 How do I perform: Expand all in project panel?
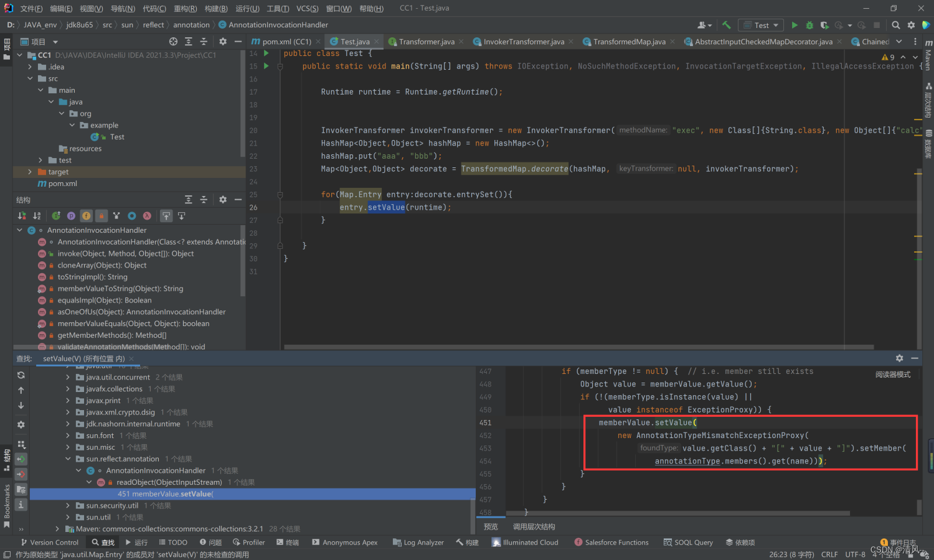[x=189, y=42]
